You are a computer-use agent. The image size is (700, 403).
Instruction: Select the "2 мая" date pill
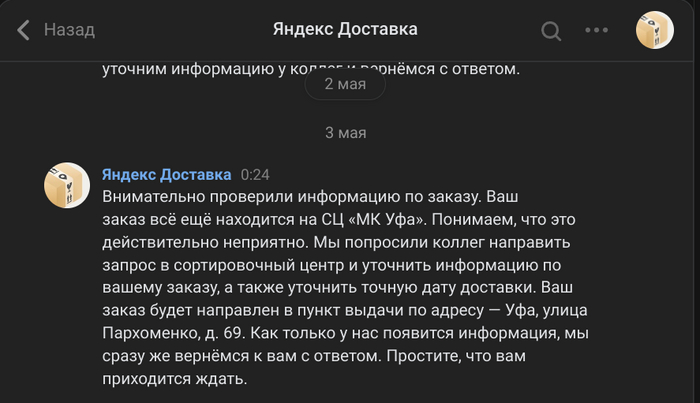345,84
